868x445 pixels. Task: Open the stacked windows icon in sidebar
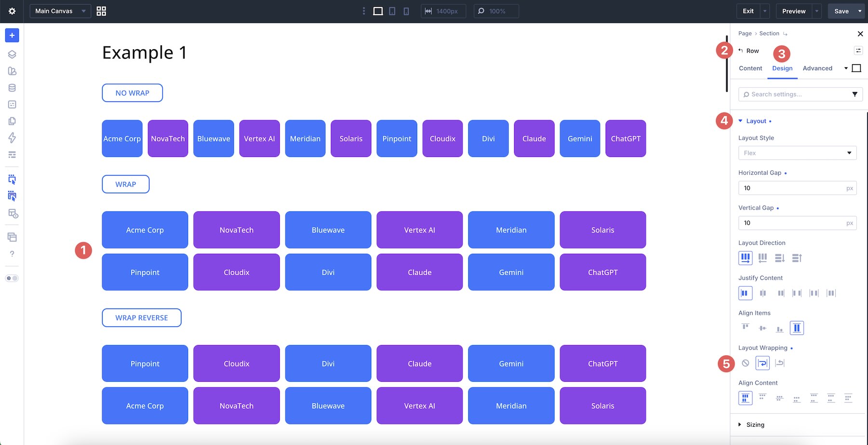point(12,237)
